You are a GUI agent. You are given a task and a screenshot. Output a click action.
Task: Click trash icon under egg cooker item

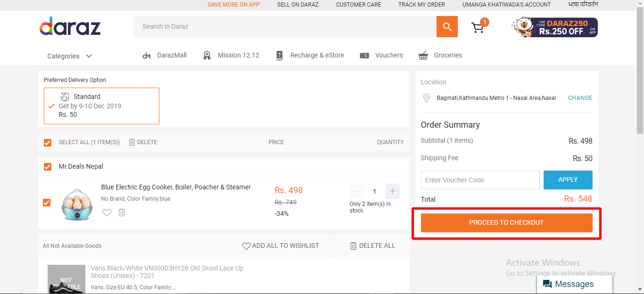122,212
